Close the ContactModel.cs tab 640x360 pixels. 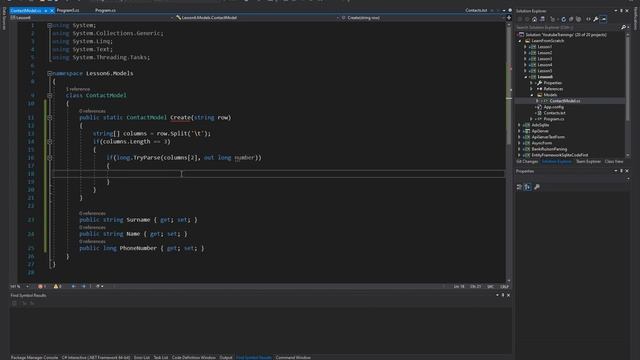tap(52, 11)
